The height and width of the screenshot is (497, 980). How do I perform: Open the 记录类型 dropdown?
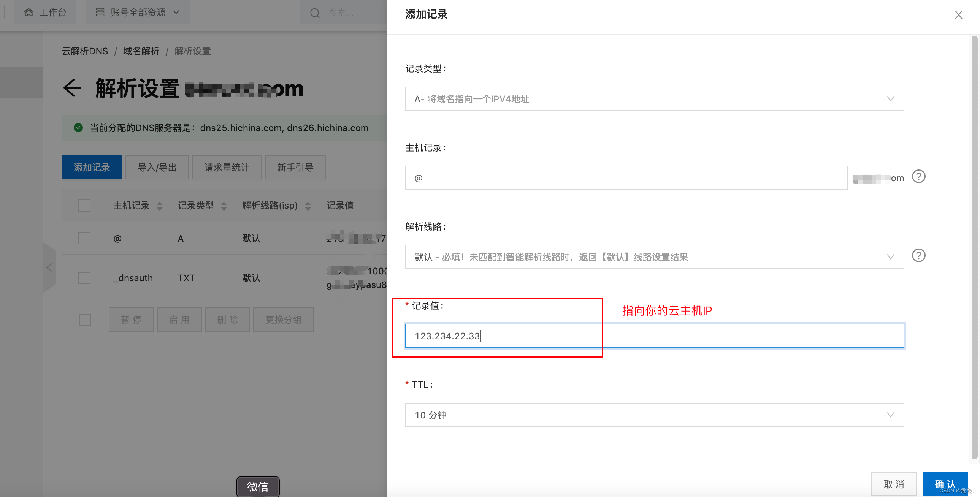point(654,99)
